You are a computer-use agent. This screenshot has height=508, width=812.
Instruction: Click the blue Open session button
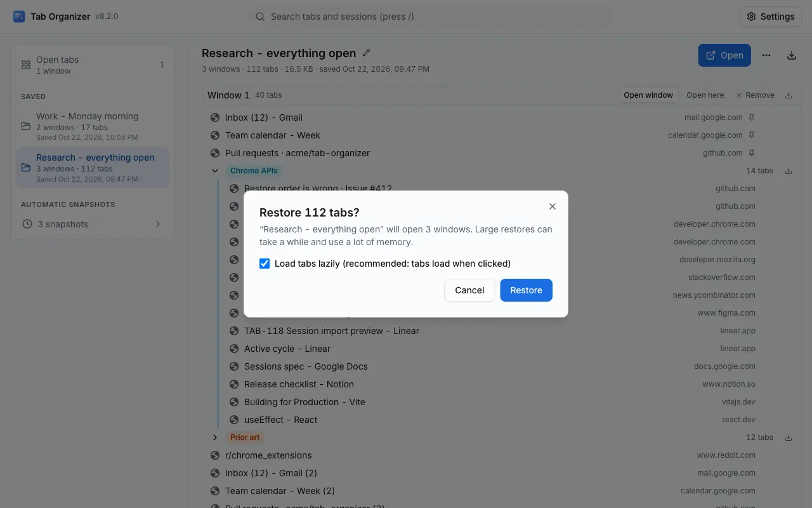click(x=724, y=55)
